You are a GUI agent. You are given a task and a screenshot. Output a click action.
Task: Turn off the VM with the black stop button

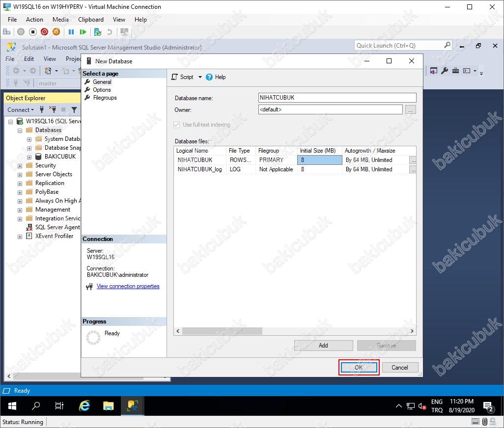[x=33, y=32]
